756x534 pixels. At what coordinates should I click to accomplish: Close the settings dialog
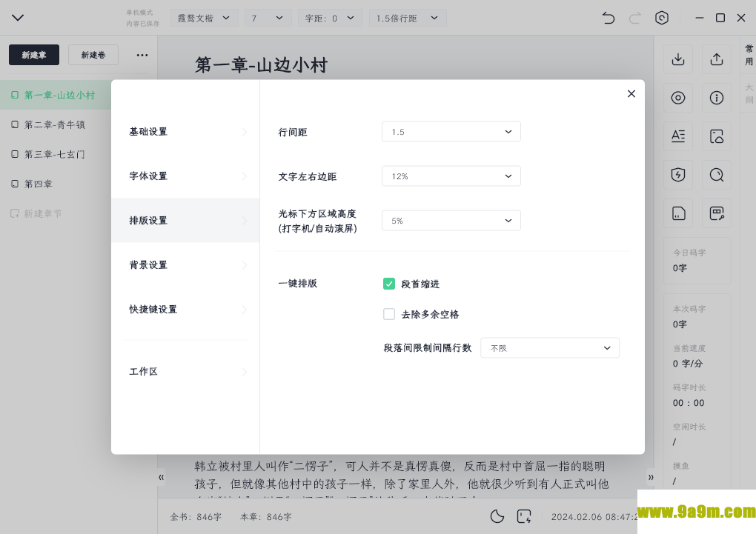(x=631, y=94)
